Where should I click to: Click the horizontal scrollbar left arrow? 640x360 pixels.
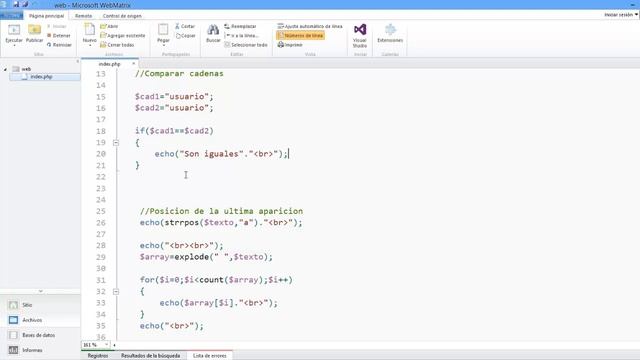(114, 345)
